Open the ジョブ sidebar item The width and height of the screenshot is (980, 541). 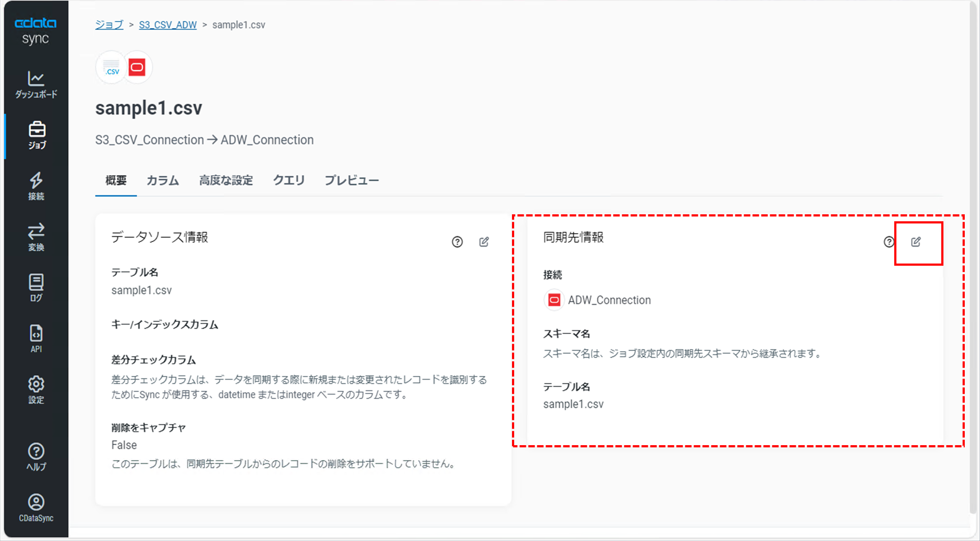36,135
